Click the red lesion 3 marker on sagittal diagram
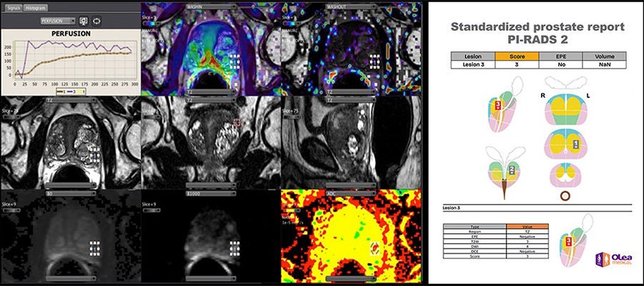 pos(498,106)
